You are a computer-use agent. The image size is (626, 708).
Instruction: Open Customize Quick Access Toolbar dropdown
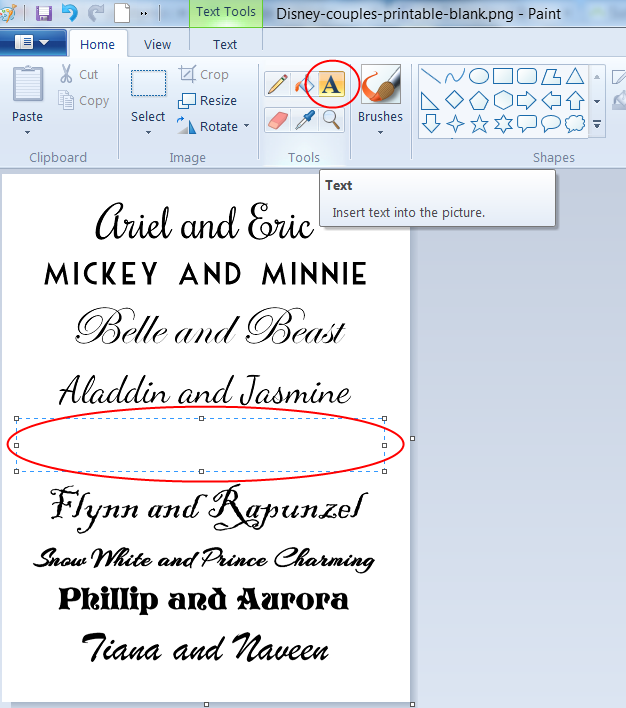(x=144, y=14)
